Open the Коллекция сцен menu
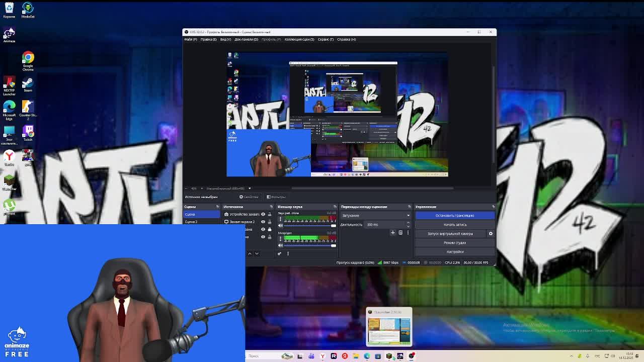This screenshot has width=644, height=362. tap(299, 39)
